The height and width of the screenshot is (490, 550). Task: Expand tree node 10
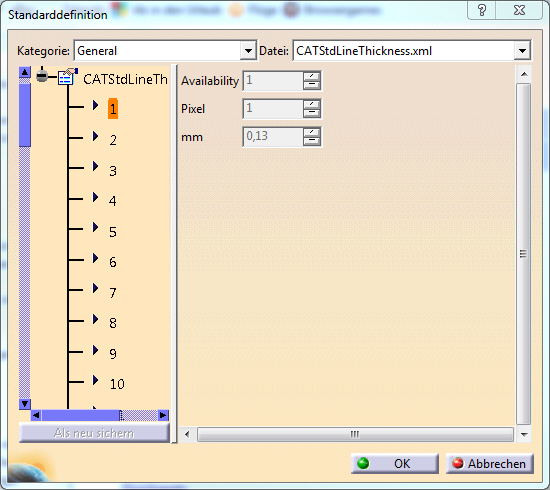pyautogui.click(x=95, y=380)
